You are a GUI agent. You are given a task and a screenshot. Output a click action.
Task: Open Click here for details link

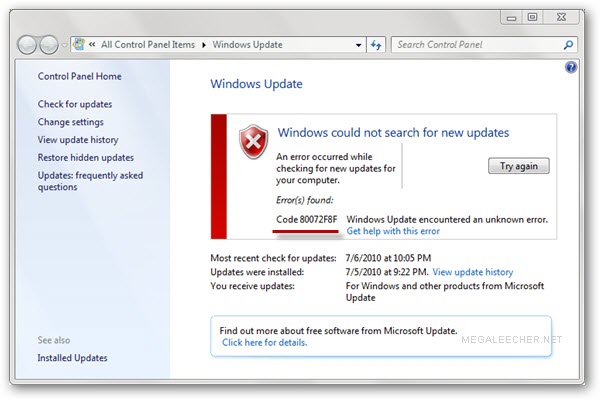(x=264, y=343)
